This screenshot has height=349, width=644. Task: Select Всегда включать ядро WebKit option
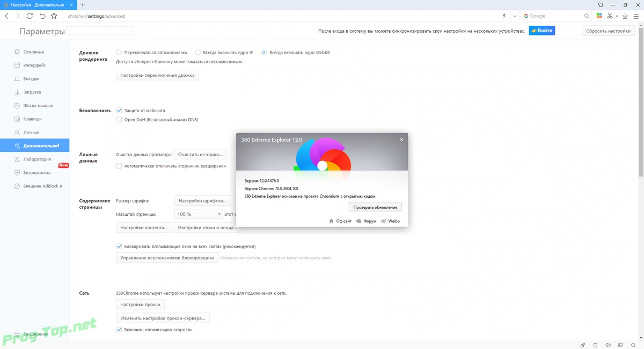[264, 53]
